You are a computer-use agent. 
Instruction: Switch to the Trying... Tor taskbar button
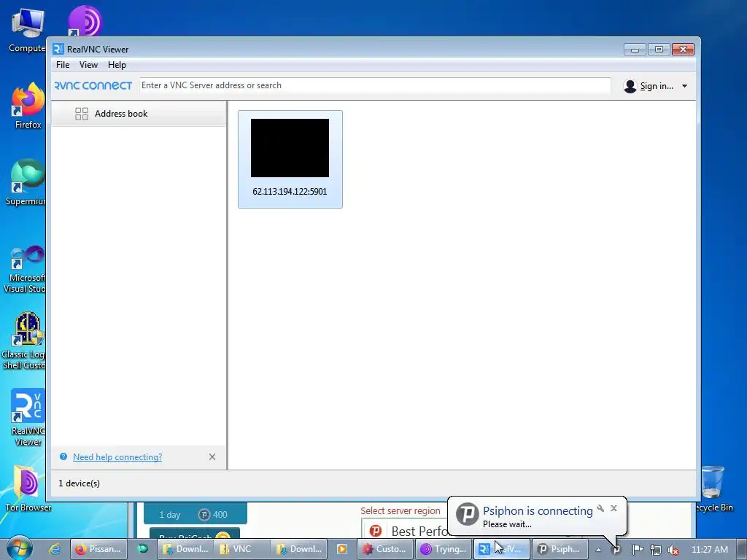click(444, 549)
